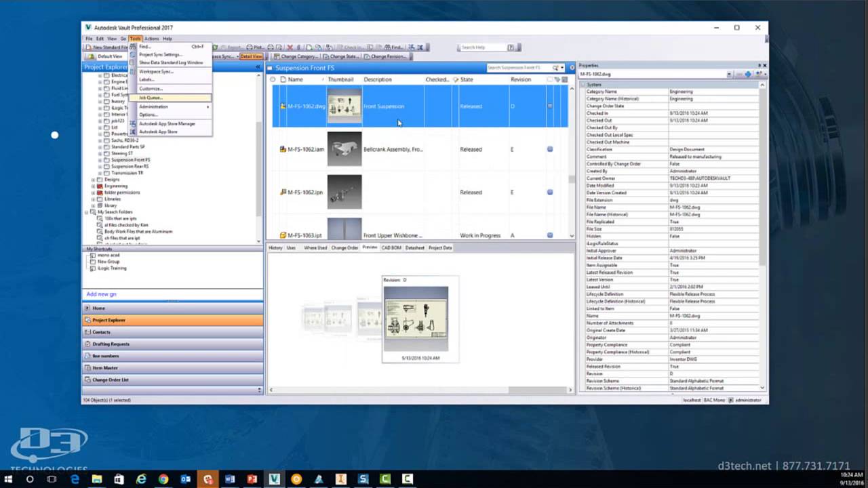The height and width of the screenshot is (488, 868).
Task: Select the Steering ST folder
Action: point(122,153)
